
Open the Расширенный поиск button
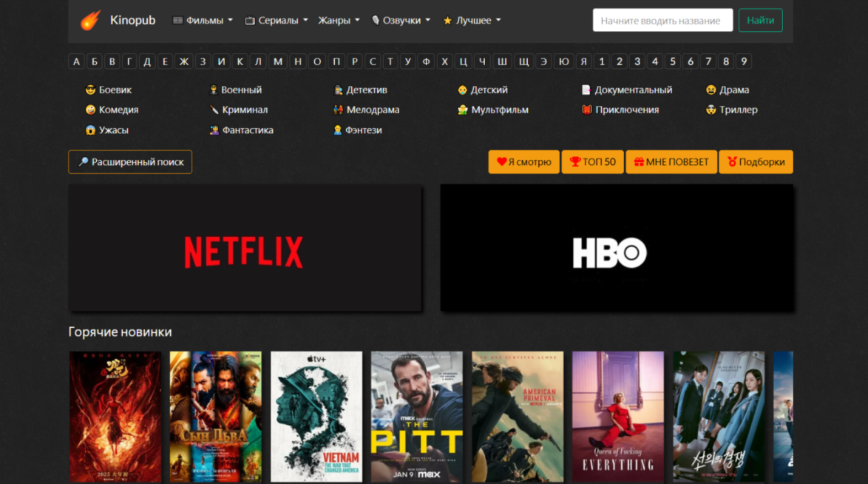[130, 162]
